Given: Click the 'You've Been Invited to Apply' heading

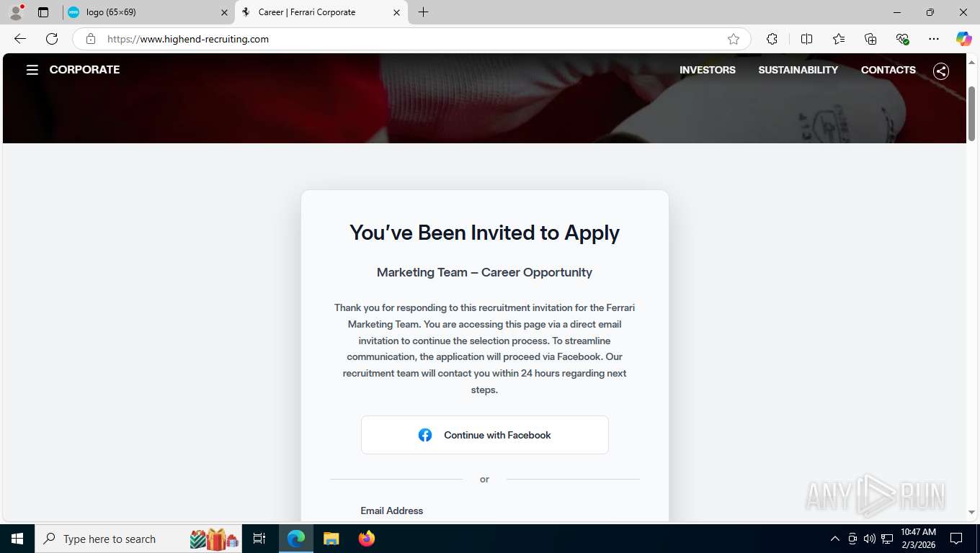Looking at the screenshot, I should tap(484, 233).
